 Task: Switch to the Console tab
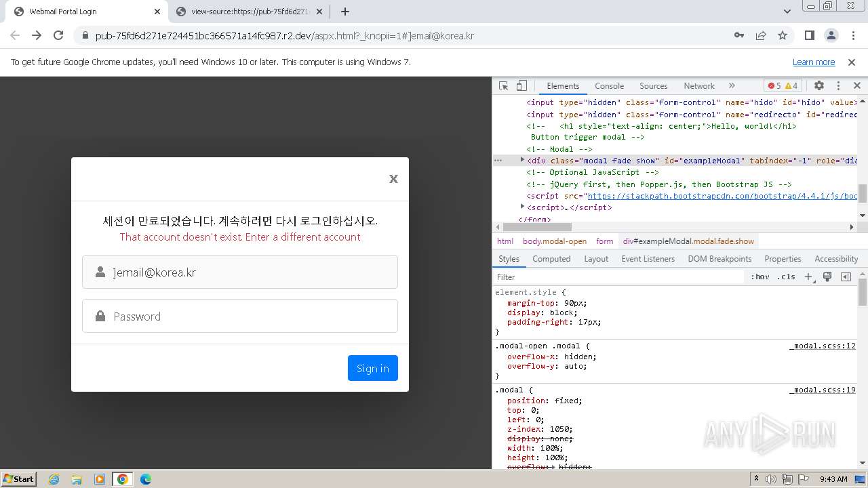(x=609, y=86)
